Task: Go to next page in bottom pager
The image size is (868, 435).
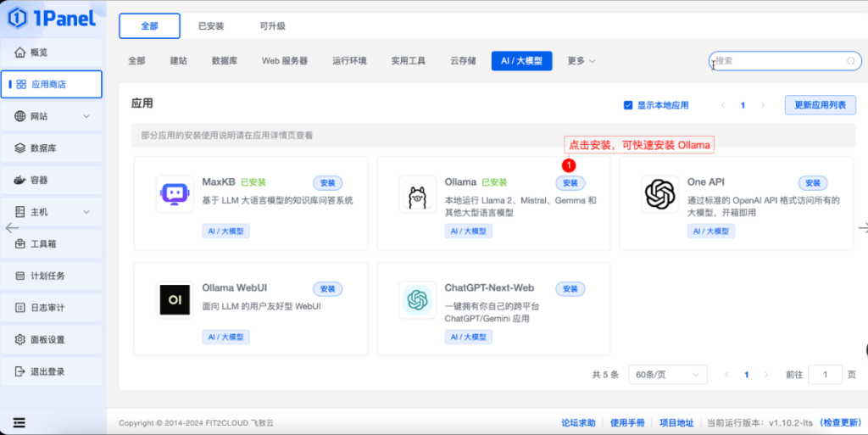Action: click(x=766, y=375)
